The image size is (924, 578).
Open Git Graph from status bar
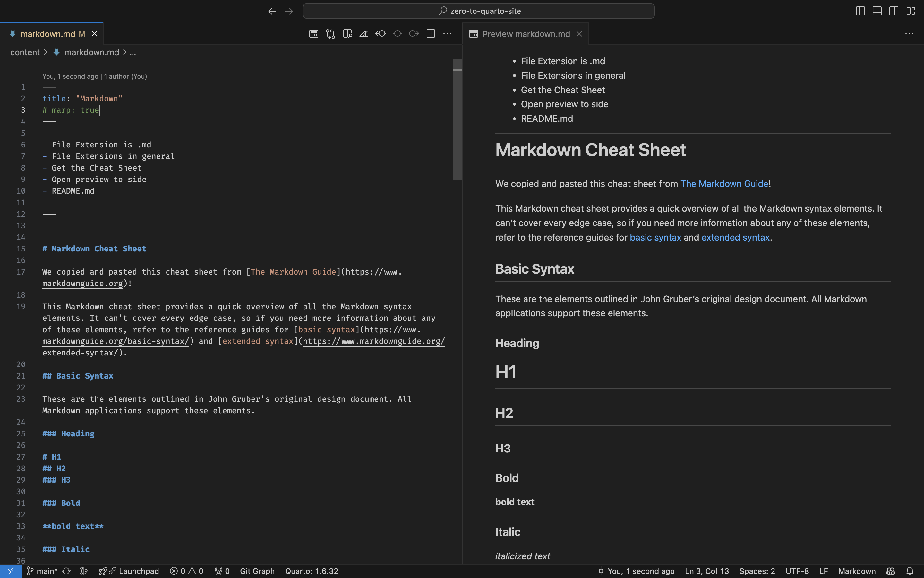pyautogui.click(x=257, y=571)
